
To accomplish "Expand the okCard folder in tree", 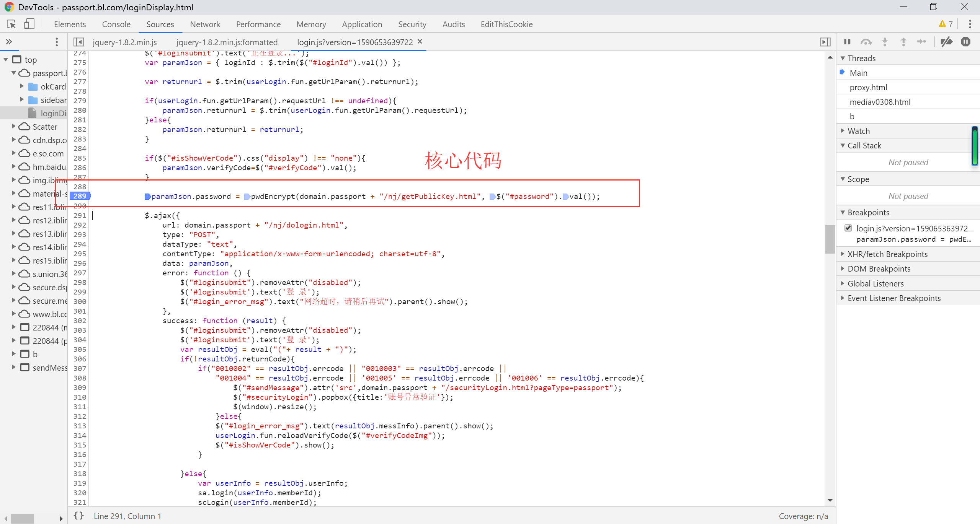I will coord(22,86).
